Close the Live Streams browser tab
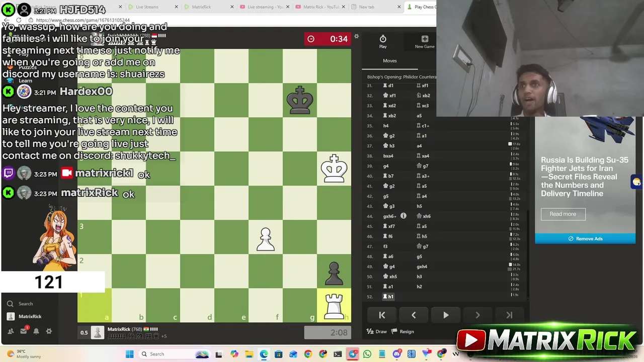This screenshot has width=644, height=362. tap(177, 7)
